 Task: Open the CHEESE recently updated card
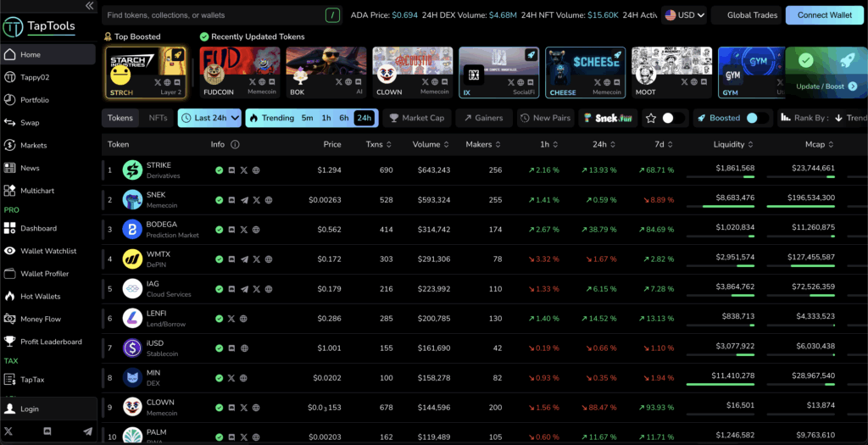(585, 73)
